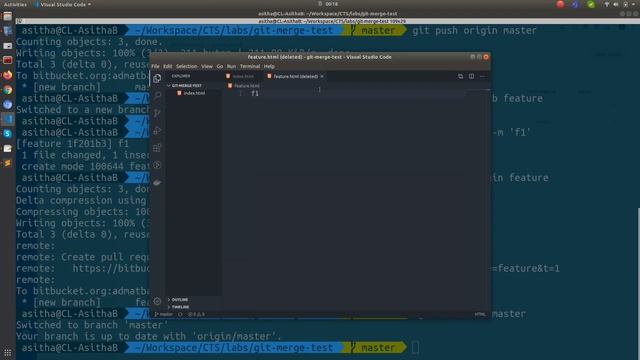Viewport: 640px width, 360px height.
Task: Open Sublime Text from the dock
Action: pyautogui.click(x=7, y=163)
